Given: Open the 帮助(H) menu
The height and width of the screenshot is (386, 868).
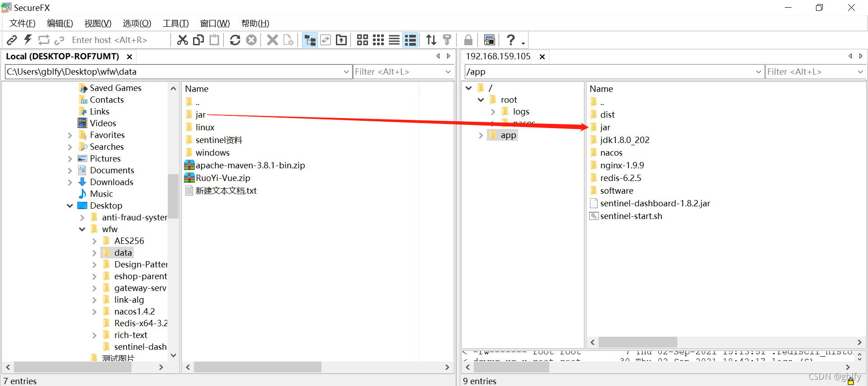Looking at the screenshot, I should (x=255, y=24).
